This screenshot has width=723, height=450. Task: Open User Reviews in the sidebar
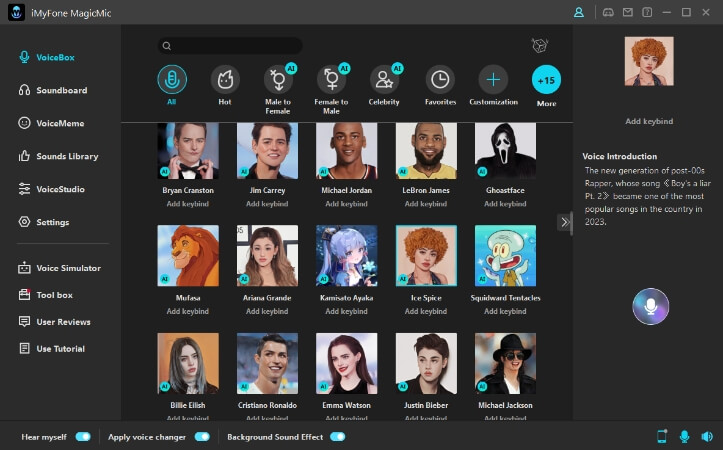point(54,322)
